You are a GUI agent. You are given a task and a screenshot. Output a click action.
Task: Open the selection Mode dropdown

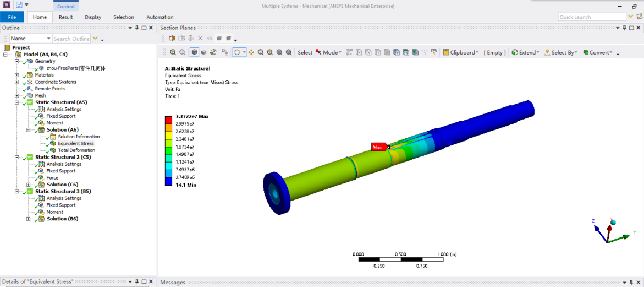tap(328, 52)
